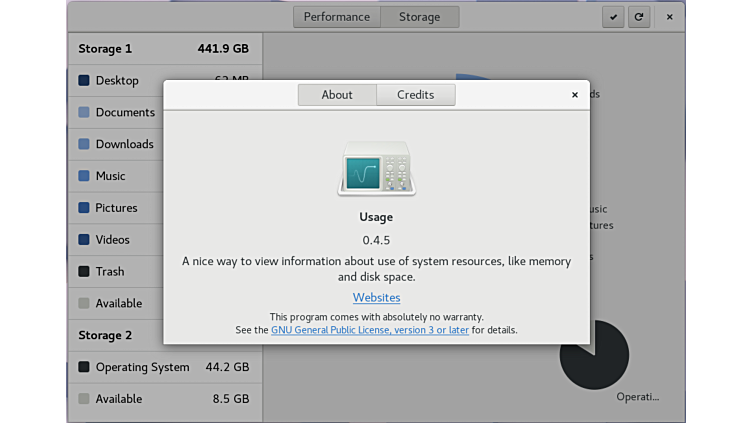Open the Websites link
This screenshot has height=423, width=752.
coord(376,298)
